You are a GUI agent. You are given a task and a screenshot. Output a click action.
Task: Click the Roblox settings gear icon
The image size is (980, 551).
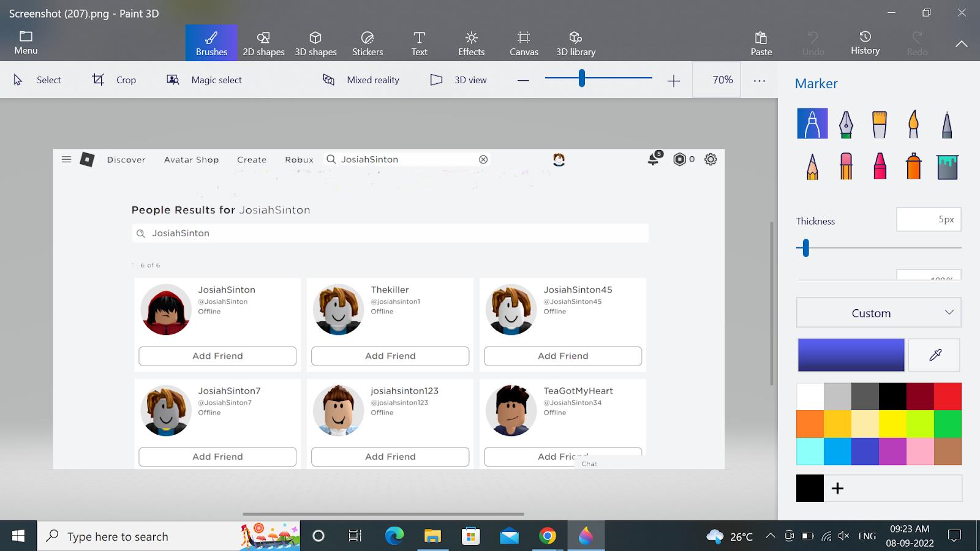tap(710, 159)
